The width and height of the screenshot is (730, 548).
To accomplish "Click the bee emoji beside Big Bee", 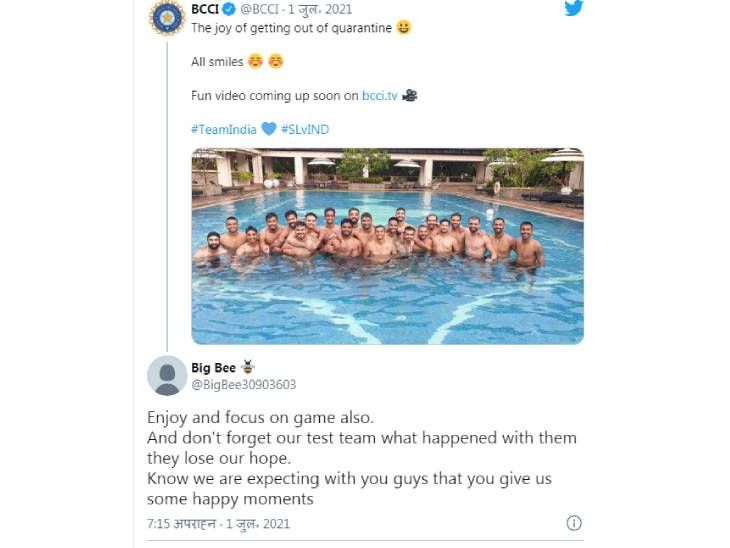I will [x=248, y=367].
